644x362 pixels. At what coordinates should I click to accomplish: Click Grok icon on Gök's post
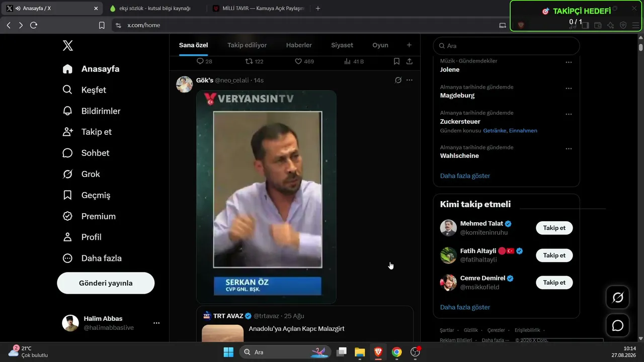tap(398, 80)
